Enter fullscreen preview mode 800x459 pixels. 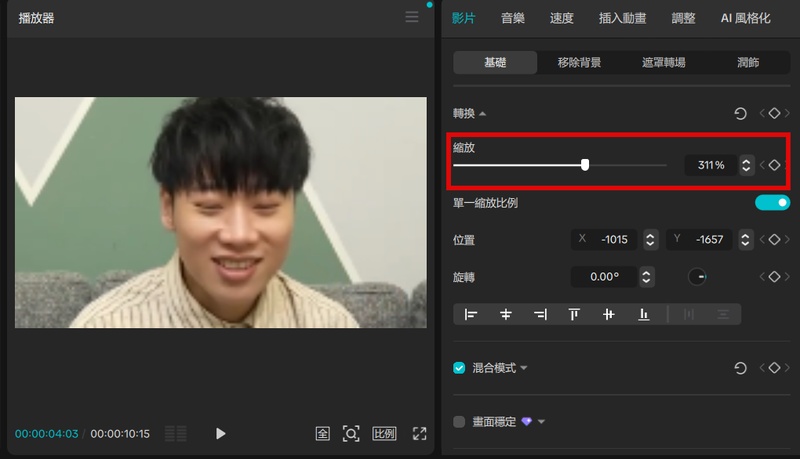click(419, 434)
